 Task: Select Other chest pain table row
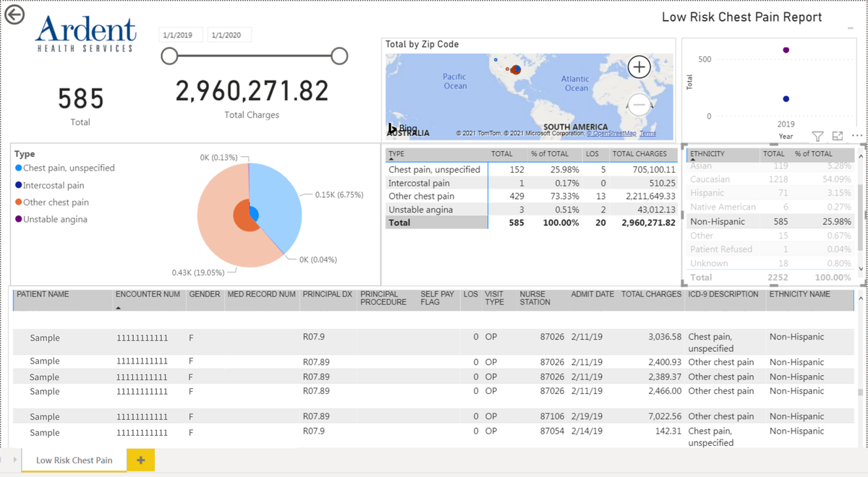pos(532,197)
